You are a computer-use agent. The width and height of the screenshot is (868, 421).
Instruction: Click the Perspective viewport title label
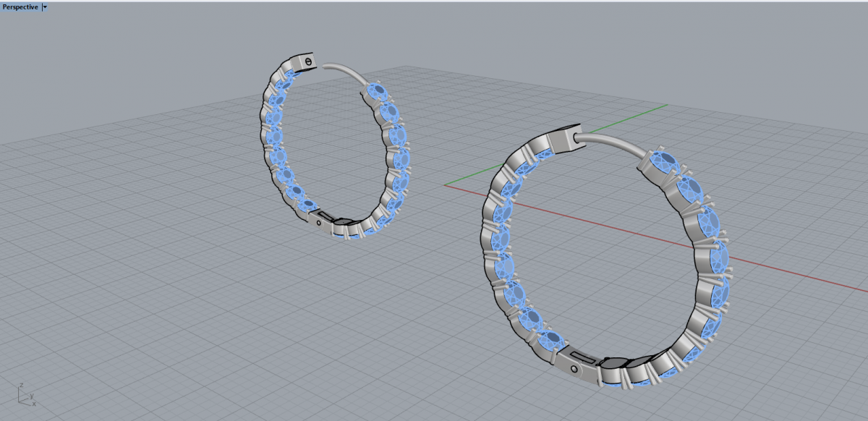[x=20, y=7]
